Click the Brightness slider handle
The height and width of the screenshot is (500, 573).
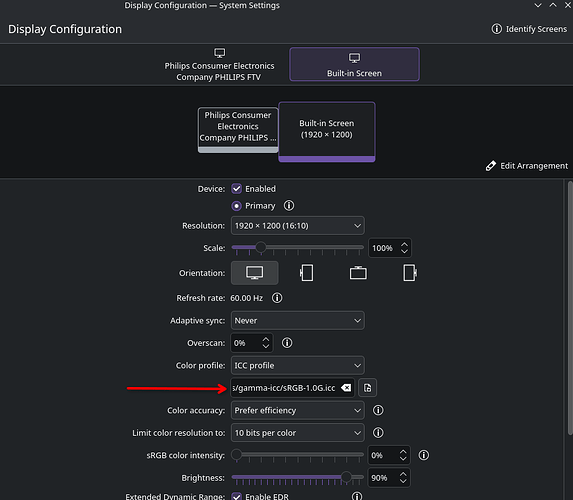346,477
